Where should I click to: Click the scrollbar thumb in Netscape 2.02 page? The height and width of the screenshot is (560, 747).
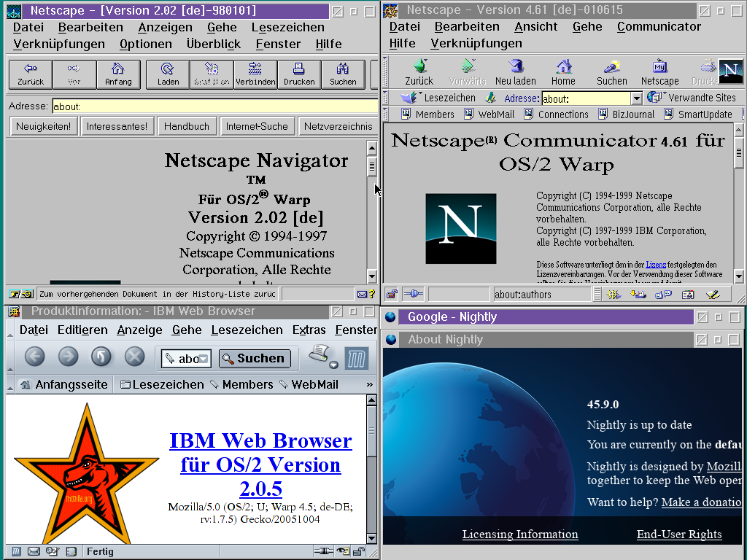click(x=372, y=167)
